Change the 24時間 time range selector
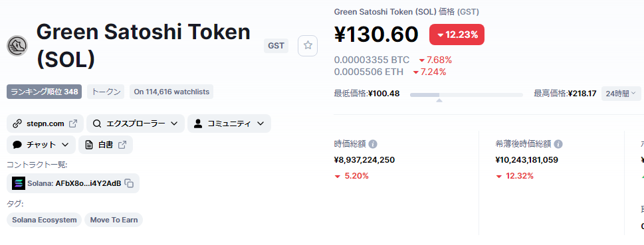Image resolution: width=644 pixels, height=245 pixels. (621, 94)
